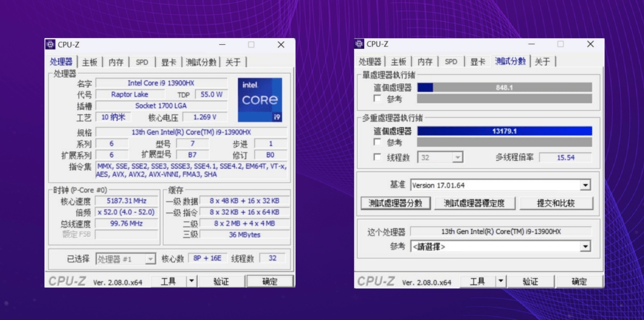Click 扩展型号 B7 value
The width and height of the screenshot is (644, 320).
tap(192, 155)
